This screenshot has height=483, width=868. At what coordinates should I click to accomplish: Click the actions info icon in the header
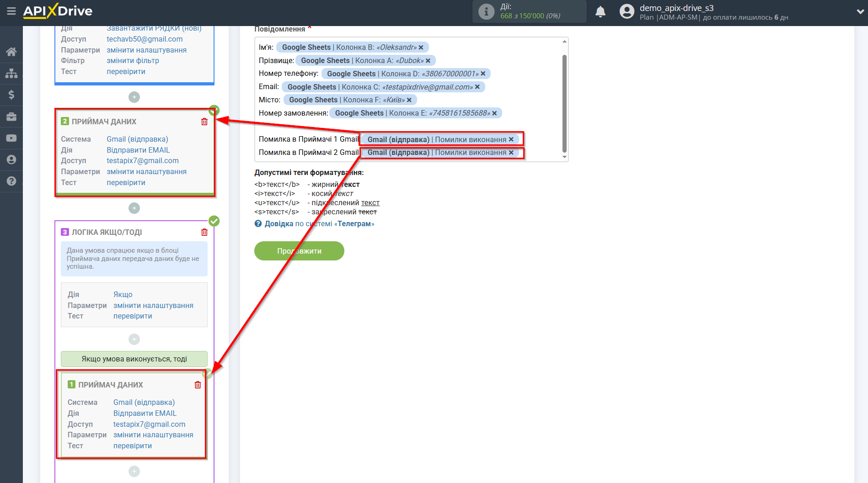tap(486, 11)
